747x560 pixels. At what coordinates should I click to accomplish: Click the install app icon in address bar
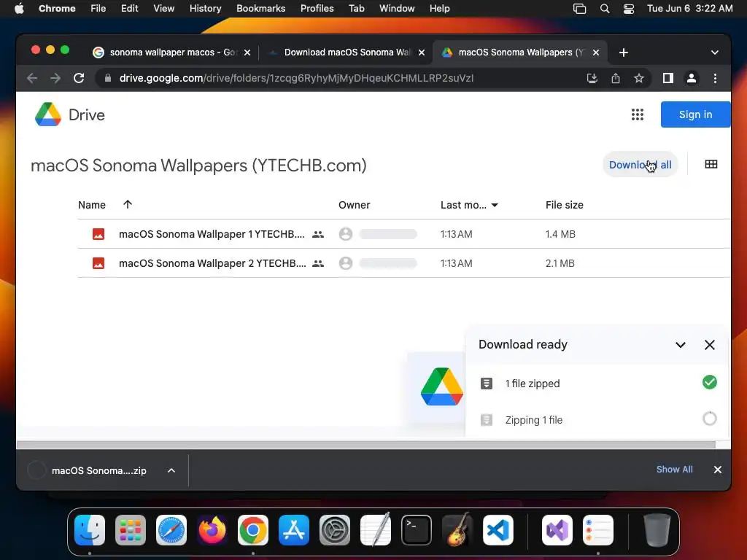pyautogui.click(x=592, y=78)
